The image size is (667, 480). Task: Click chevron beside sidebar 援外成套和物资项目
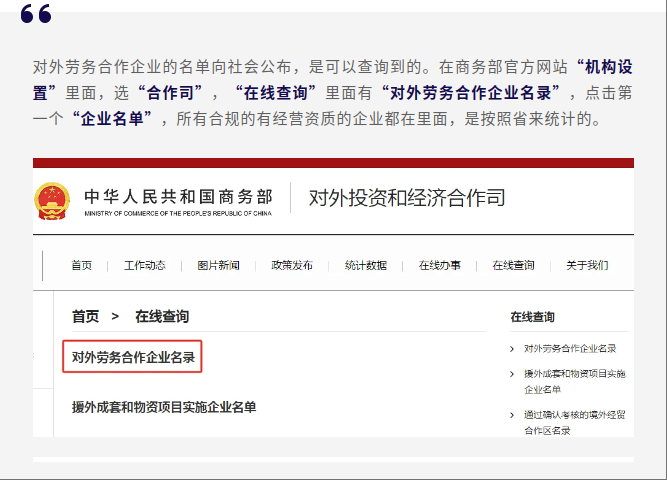[512, 374]
